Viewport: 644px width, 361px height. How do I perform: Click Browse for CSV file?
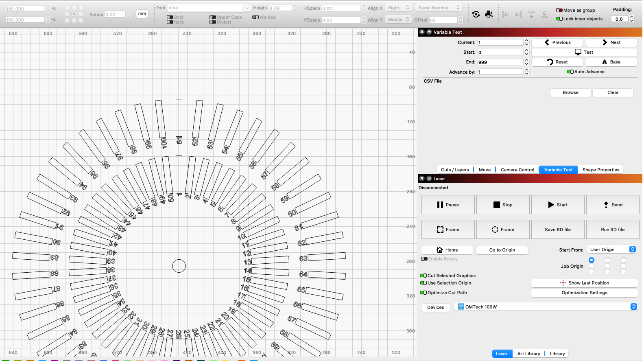pyautogui.click(x=570, y=92)
